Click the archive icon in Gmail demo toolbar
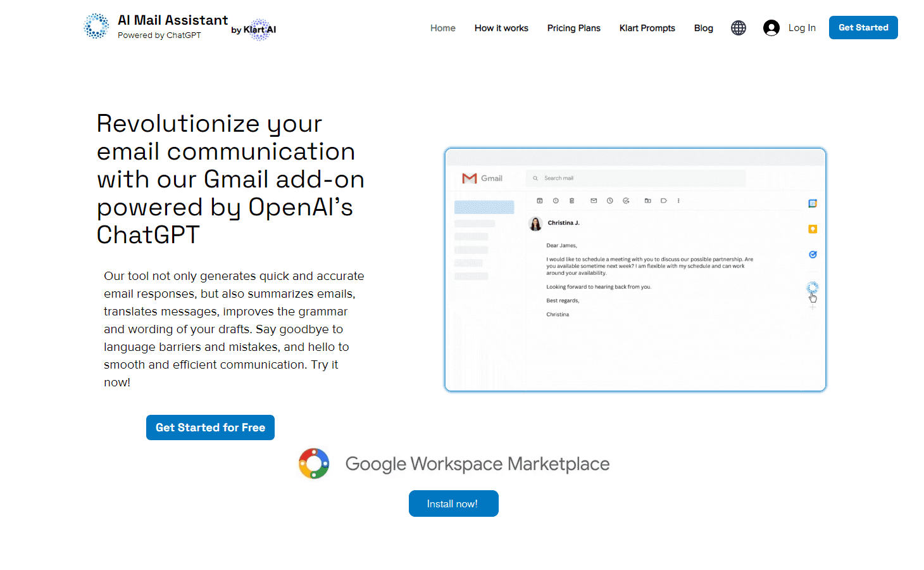The image size is (924, 570). pyautogui.click(x=540, y=201)
